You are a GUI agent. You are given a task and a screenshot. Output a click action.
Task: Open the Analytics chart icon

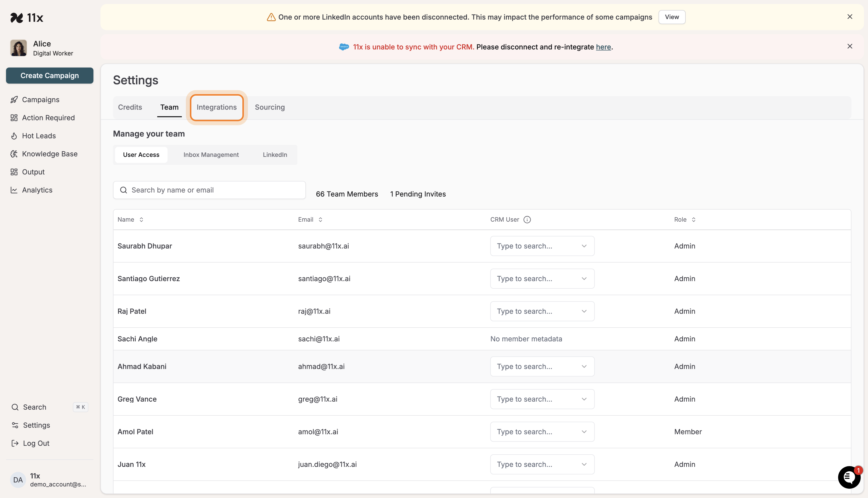click(14, 190)
